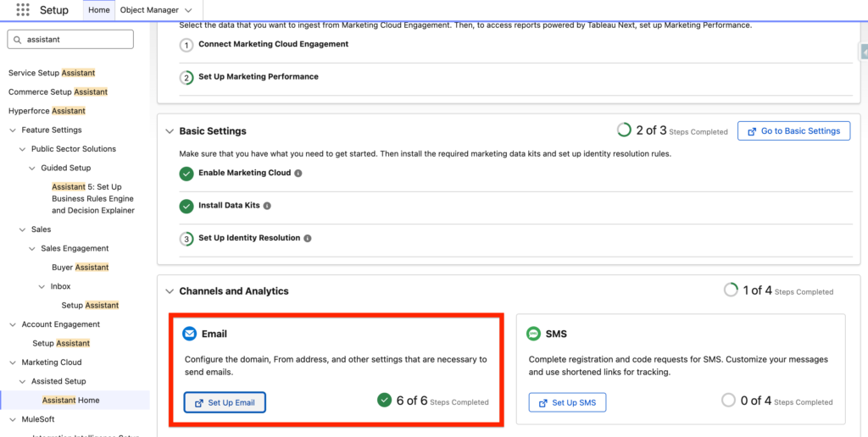Click step 3 circle for Identity Resolution
This screenshot has width=868, height=437.
point(186,239)
